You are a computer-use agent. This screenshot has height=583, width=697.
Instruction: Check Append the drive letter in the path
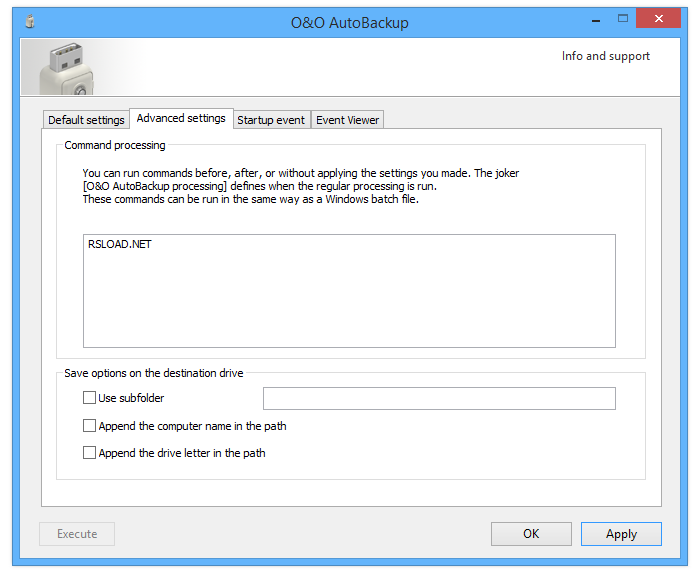[x=90, y=453]
